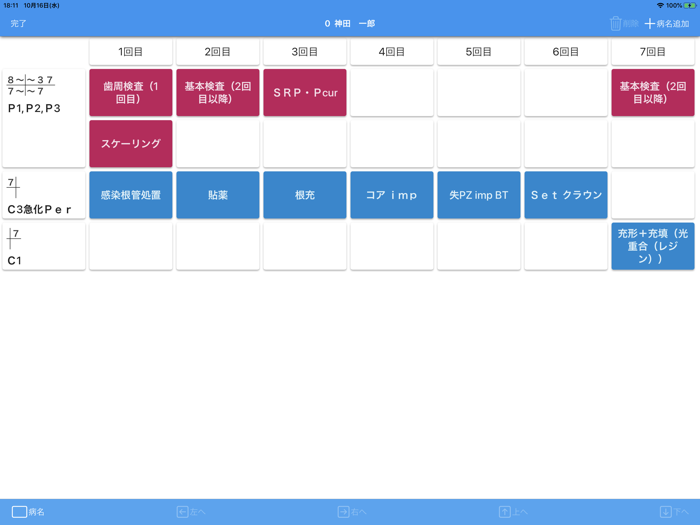
Task: Move right with 右へ arrow icon
Action: tap(343, 512)
